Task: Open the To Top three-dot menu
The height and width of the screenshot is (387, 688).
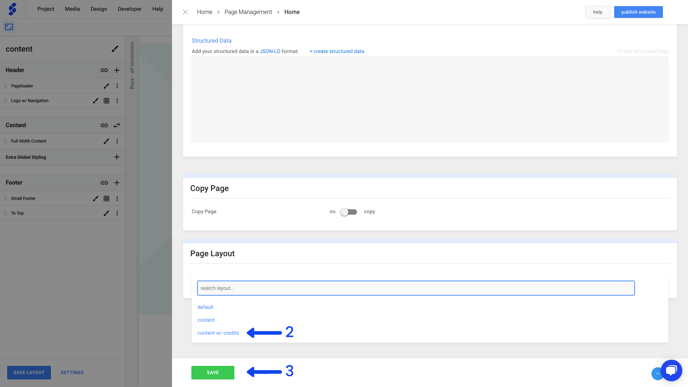Action: [x=117, y=213]
